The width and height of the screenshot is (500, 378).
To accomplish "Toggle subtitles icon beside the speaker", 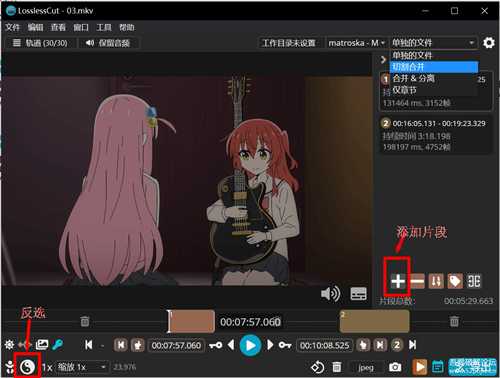I will (359, 294).
